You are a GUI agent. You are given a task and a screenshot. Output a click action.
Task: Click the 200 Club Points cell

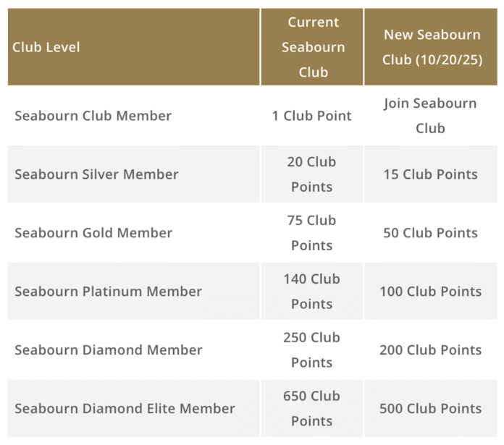click(430, 350)
